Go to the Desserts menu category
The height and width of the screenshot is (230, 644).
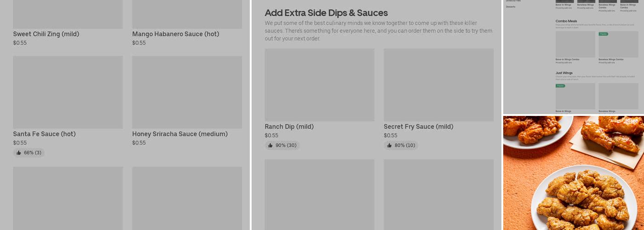tap(511, 7)
